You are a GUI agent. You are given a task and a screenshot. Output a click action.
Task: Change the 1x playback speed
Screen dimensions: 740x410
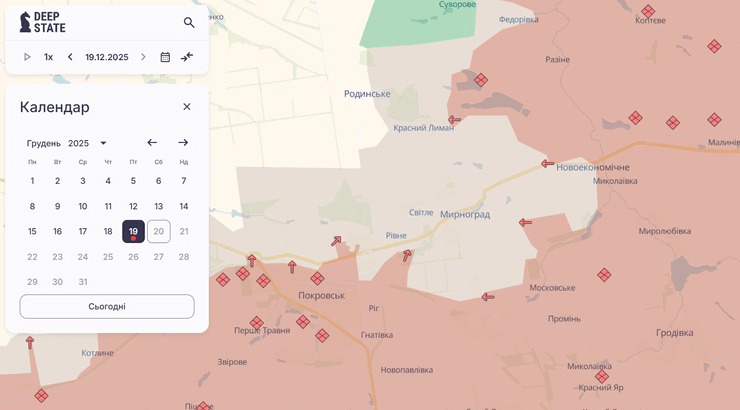point(48,57)
